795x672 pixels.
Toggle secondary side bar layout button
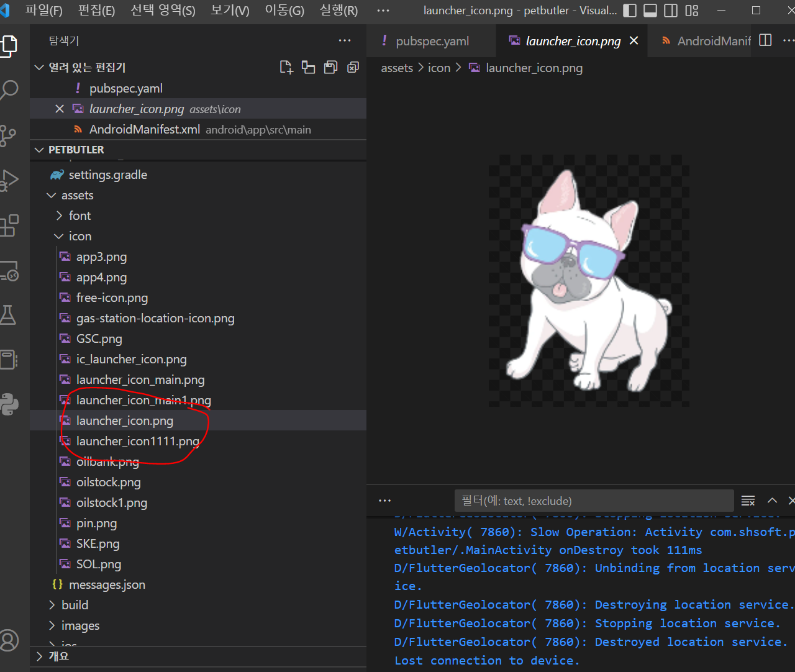671,11
